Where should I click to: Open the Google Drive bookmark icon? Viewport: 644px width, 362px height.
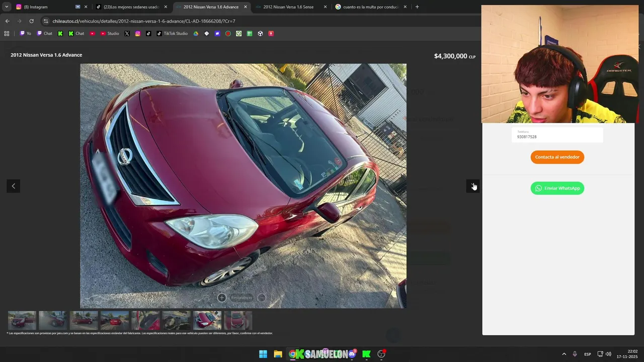coord(196,34)
